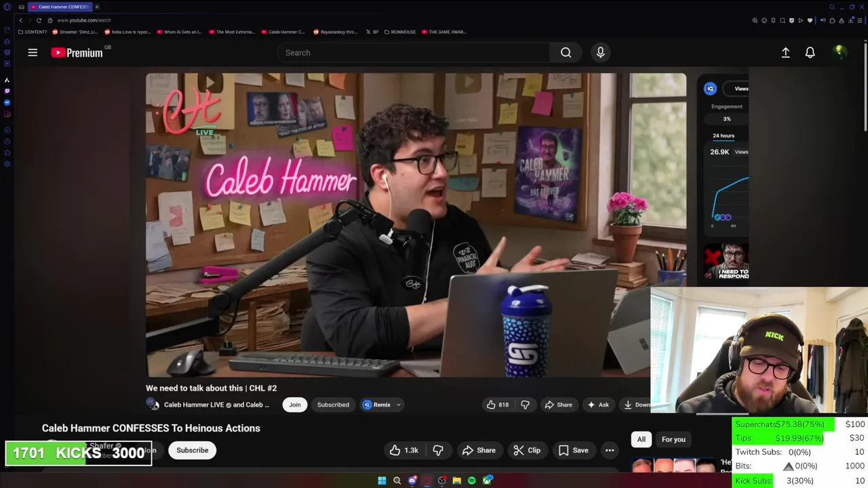Open the vidIQ logo in side panel
Viewport: 868px width, 488px height.
click(710, 89)
